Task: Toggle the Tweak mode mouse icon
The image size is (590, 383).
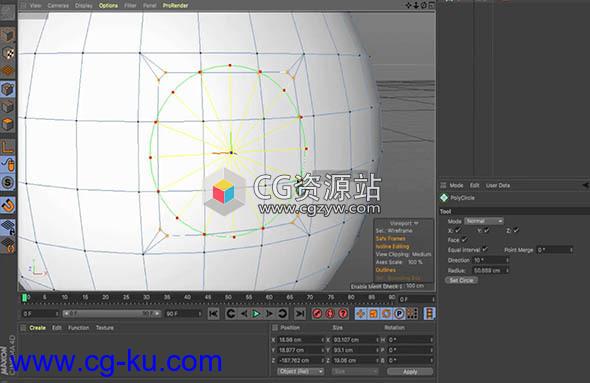Action: point(8,164)
